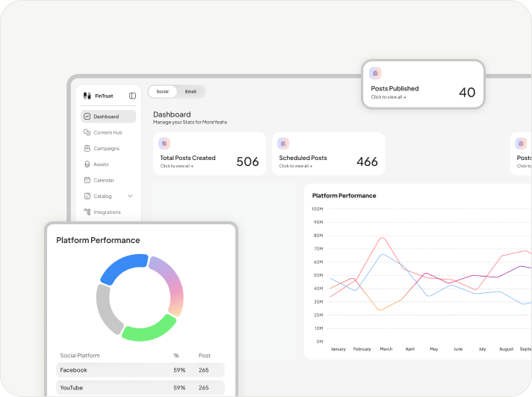Expand the Catalog menu chevron
Screen dimensions: 532x397
tap(130, 196)
